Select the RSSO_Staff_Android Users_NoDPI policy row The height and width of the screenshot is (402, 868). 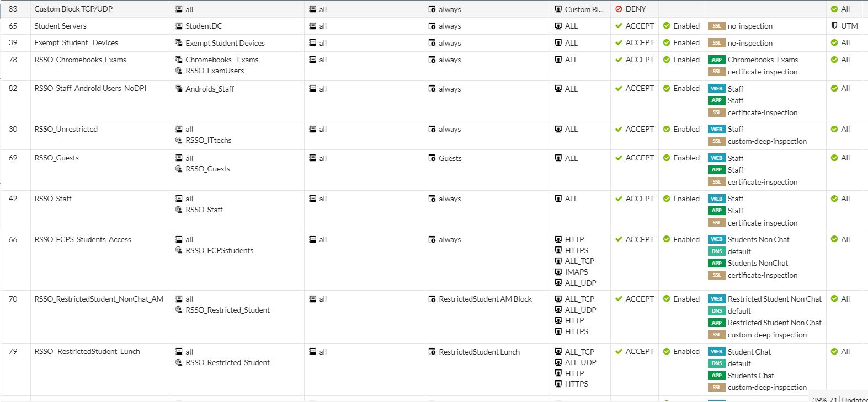click(x=90, y=88)
